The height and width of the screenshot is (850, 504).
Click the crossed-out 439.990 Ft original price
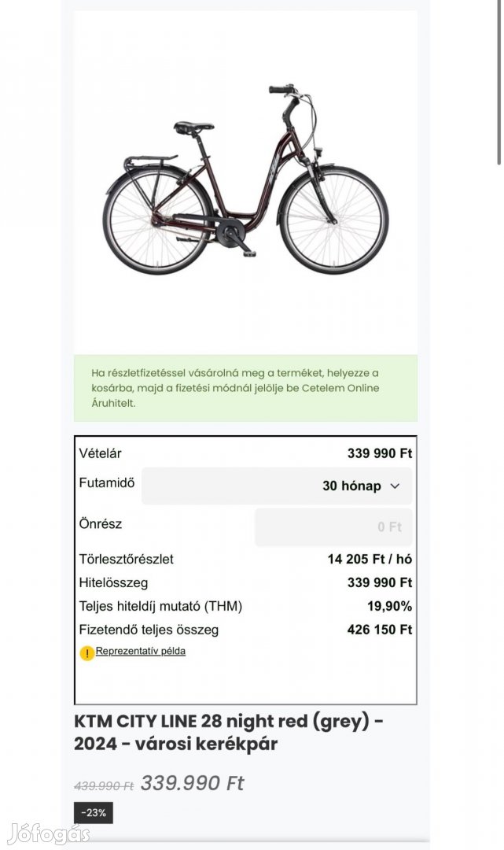coord(104,785)
